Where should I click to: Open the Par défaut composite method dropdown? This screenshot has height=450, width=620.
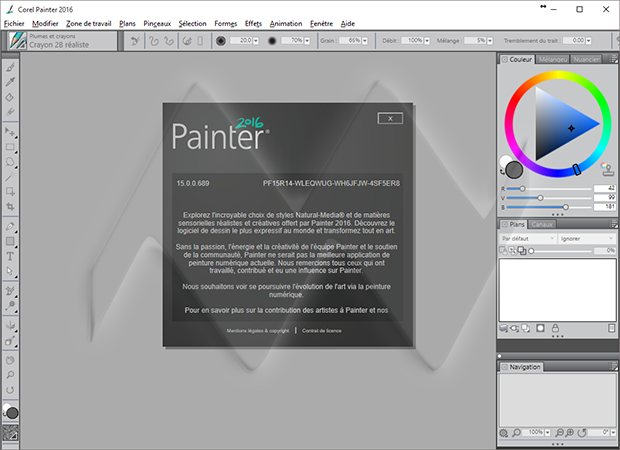coord(528,238)
